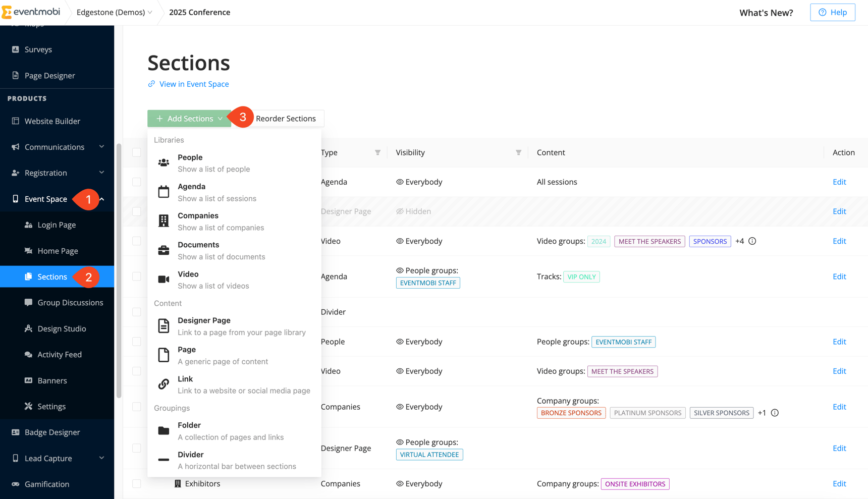
Task: Filter the Visibility column
Action: pos(518,152)
